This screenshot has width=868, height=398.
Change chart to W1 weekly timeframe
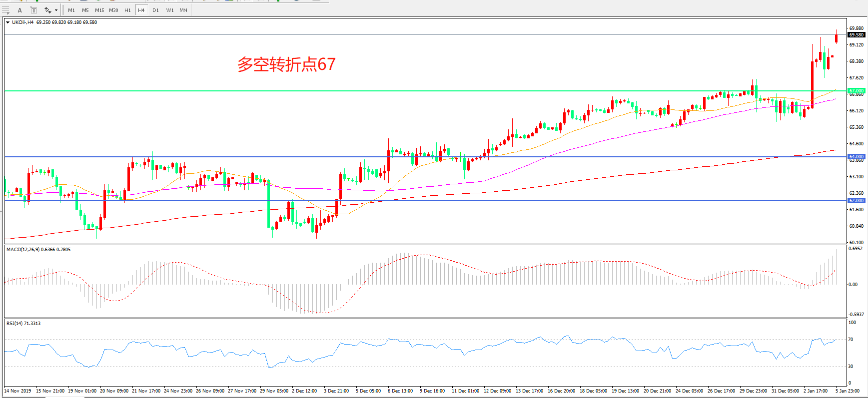tap(169, 10)
